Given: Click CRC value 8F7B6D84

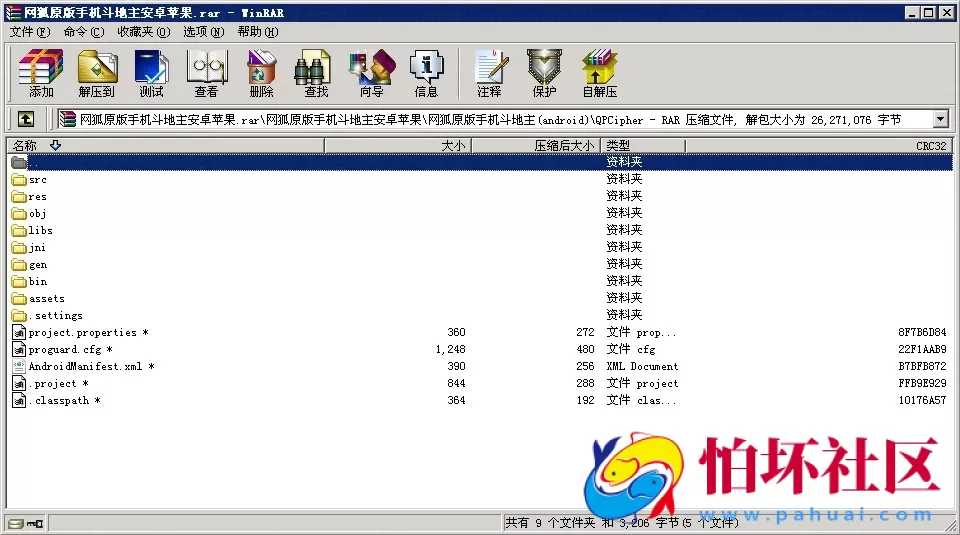Looking at the screenshot, I should point(922,332).
